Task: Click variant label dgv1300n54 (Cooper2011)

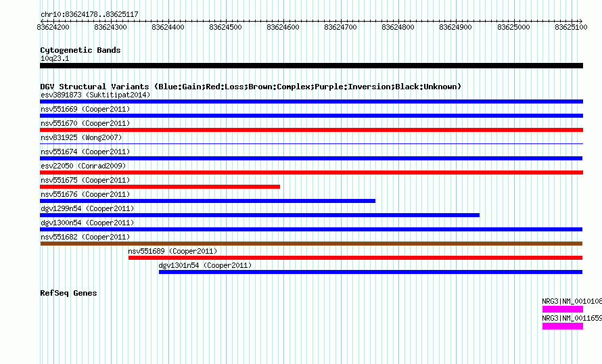Action: (87, 223)
